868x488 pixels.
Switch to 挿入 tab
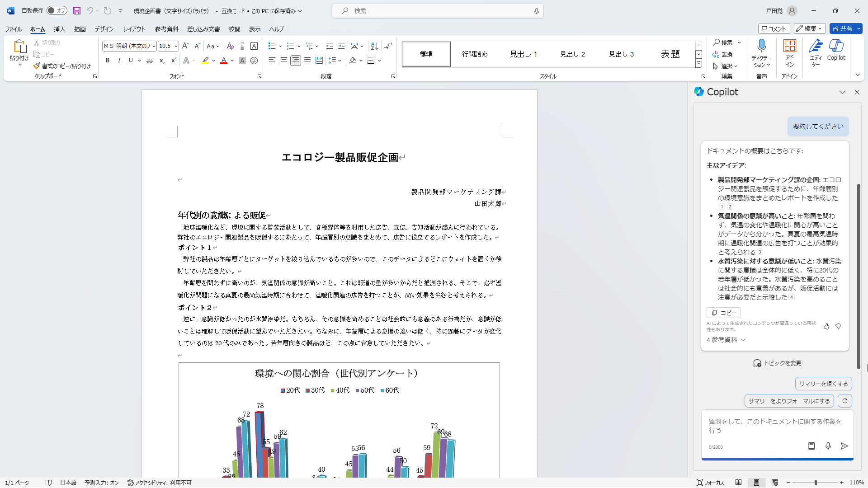60,29
